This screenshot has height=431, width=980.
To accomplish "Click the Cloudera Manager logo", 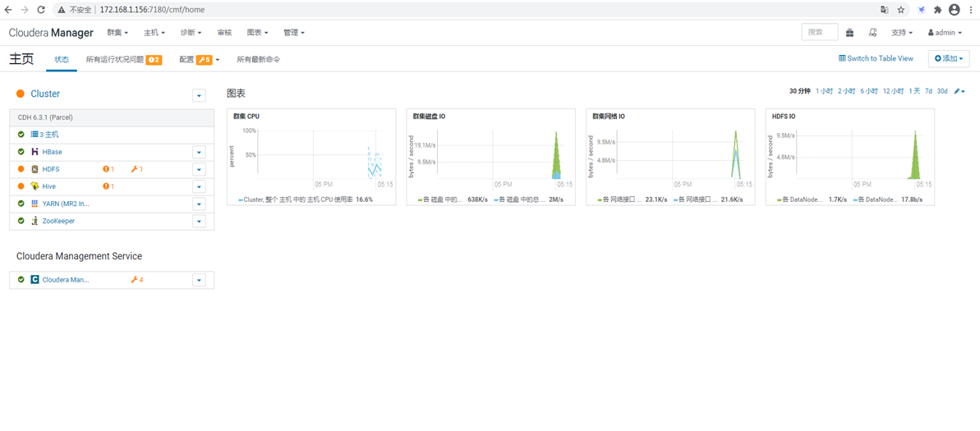I will pos(51,33).
